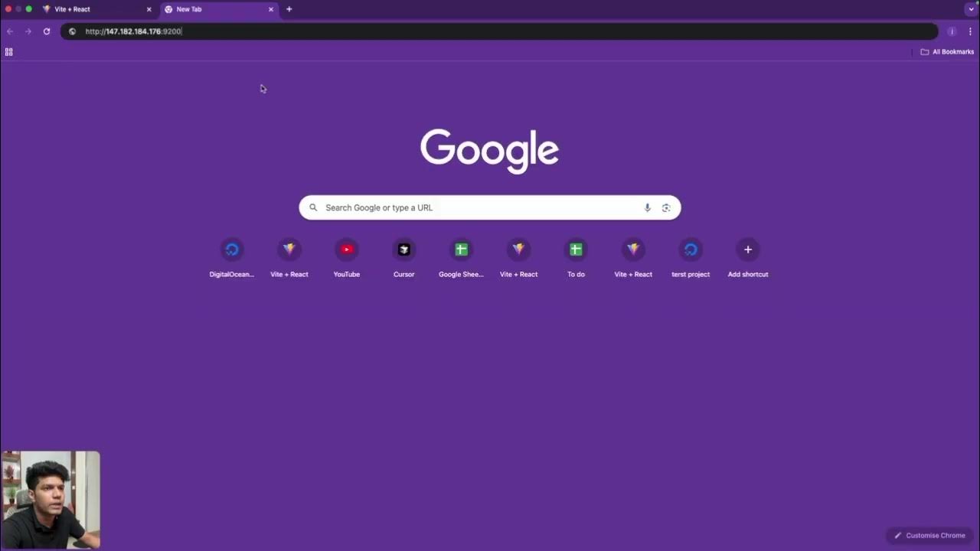Click Customise Chrome button
Screen dimensions: 980x551
click(x=929, y=536)
